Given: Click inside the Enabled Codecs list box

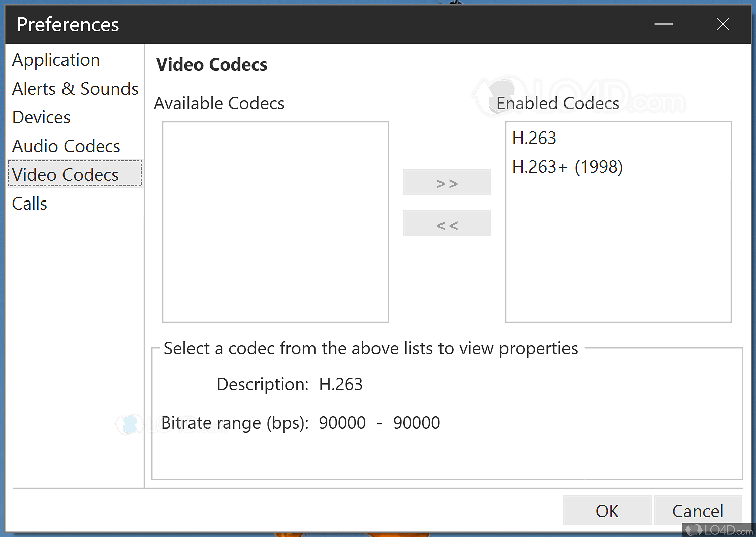Looking at the screenshot, I should [618, 252].
